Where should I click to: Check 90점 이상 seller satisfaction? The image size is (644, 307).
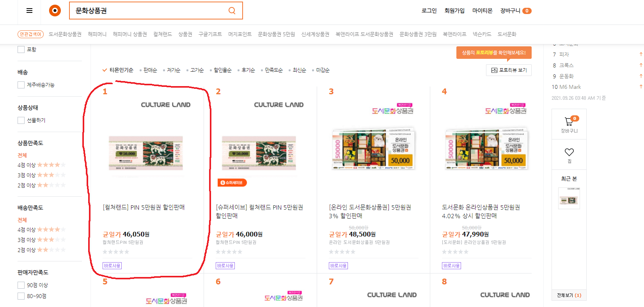click(x=21, y=285)
